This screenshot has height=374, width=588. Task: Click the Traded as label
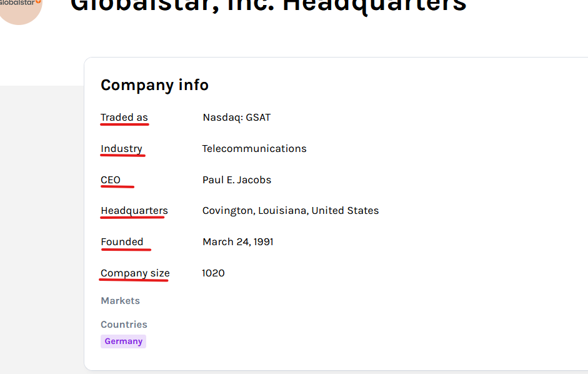point(124,117)
